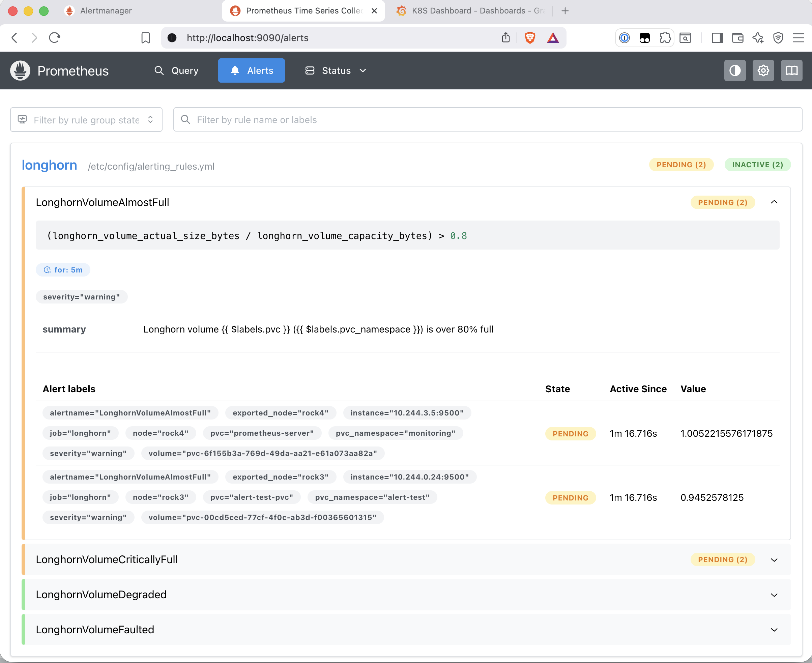Open the longhorn rule group link
Viewport: 812px width, 663px height.
point(49,165)
